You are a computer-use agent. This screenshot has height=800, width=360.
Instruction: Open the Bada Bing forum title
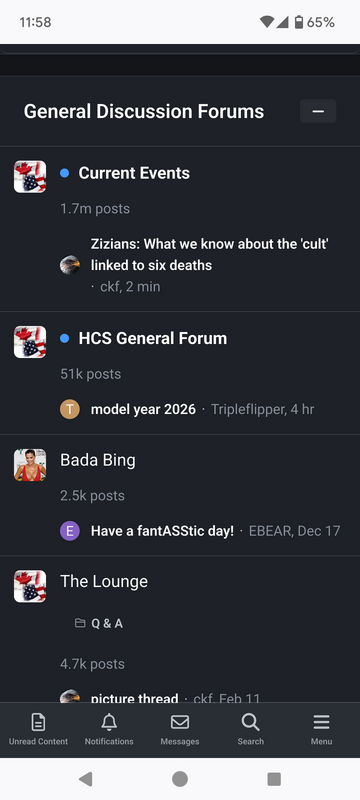pos(98,460)
